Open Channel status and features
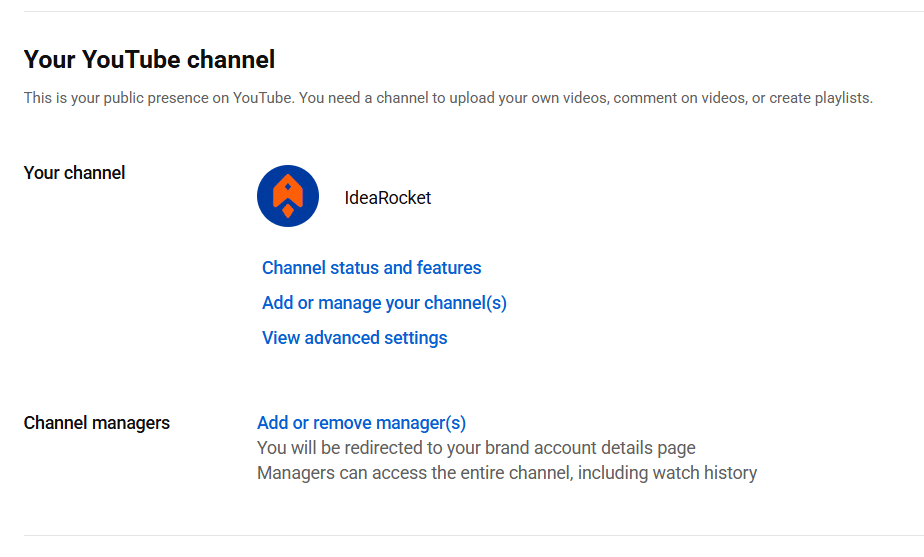The image size is (924, 557). tap(371, 268)
